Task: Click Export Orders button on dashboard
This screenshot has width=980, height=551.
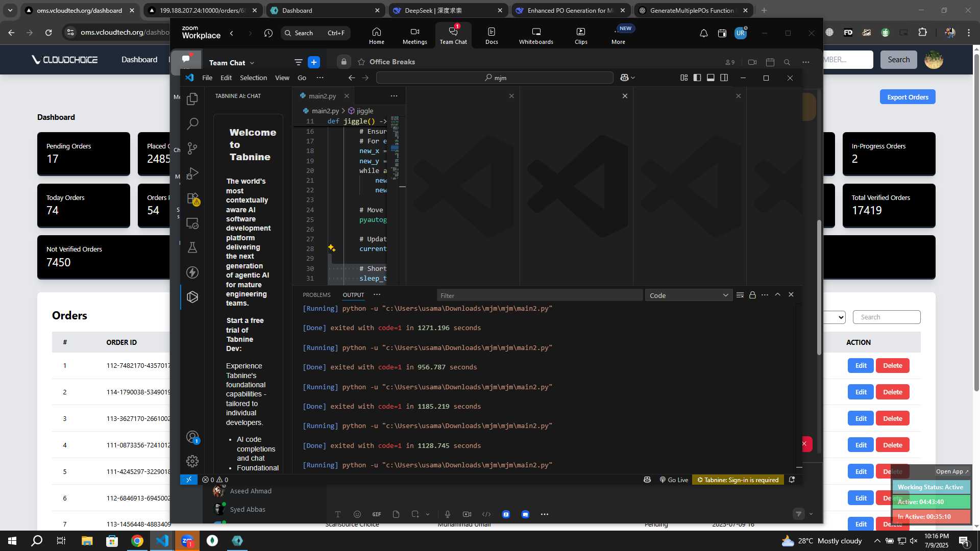Action: [x=908, y=97]
